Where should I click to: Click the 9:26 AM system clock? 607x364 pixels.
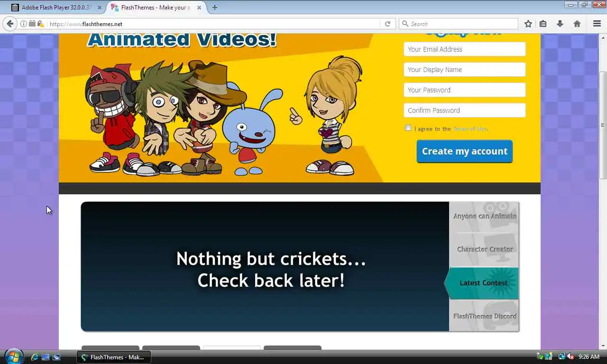[x=589, y=357]
